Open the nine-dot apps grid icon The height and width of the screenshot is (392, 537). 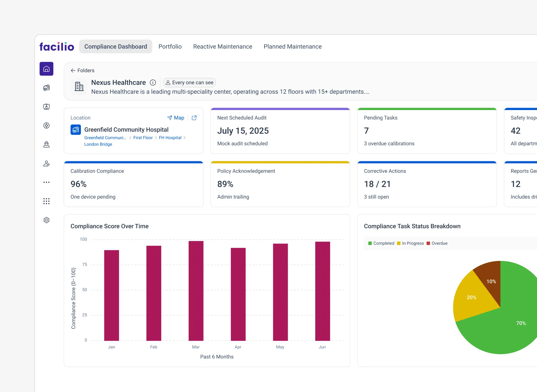pos(46,201)
